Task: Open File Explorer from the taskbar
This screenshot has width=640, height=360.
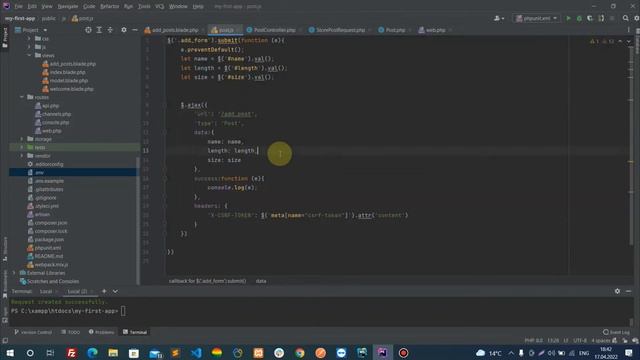Action: click(113, 353)
